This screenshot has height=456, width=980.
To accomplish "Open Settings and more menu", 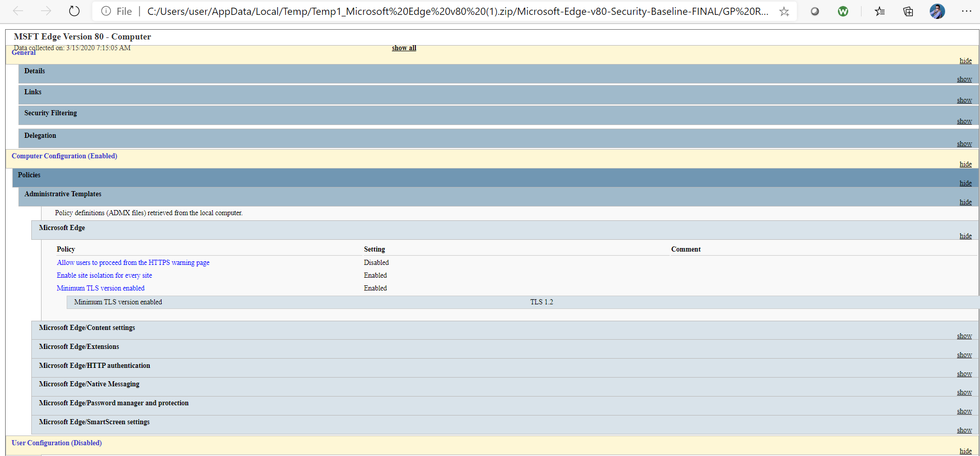I will click(966, 11).
